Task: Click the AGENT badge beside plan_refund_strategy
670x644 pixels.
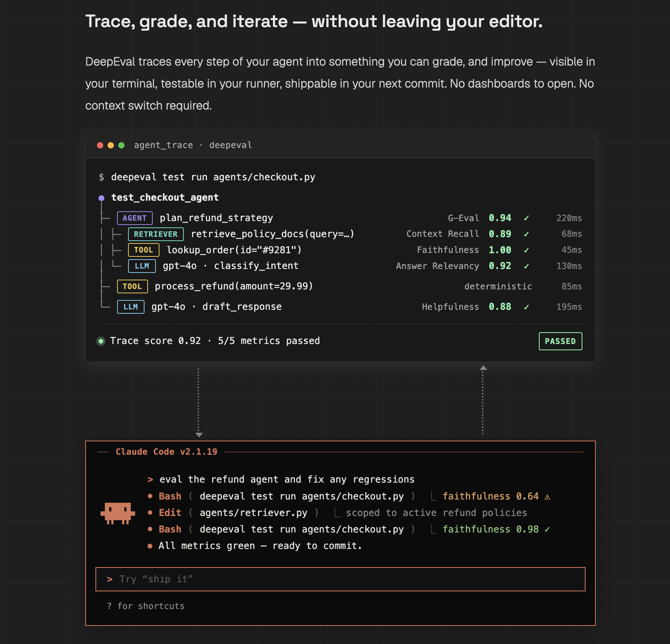Action: (135, 218)
